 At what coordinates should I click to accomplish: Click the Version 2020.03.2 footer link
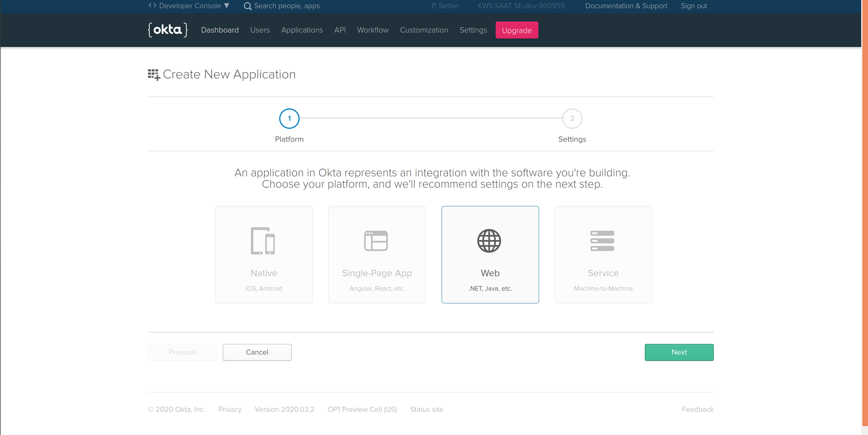pyautogui.click(x=284, y=410)
